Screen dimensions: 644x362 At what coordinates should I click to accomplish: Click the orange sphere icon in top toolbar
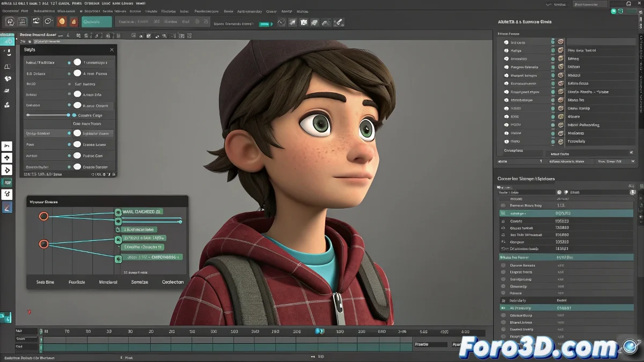pos(61,21)
